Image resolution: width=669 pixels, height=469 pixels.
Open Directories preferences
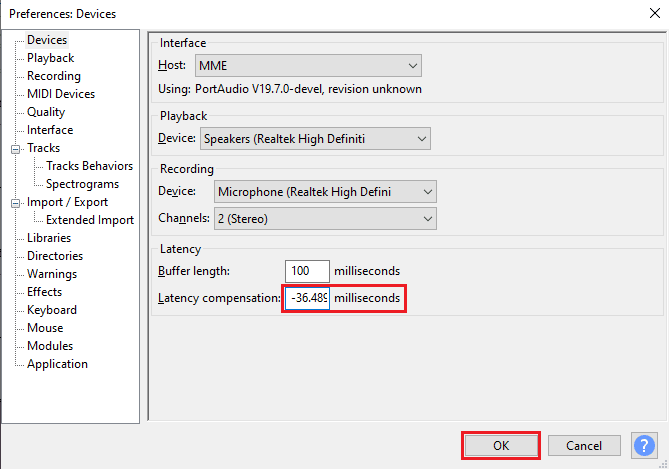(55, 256)
